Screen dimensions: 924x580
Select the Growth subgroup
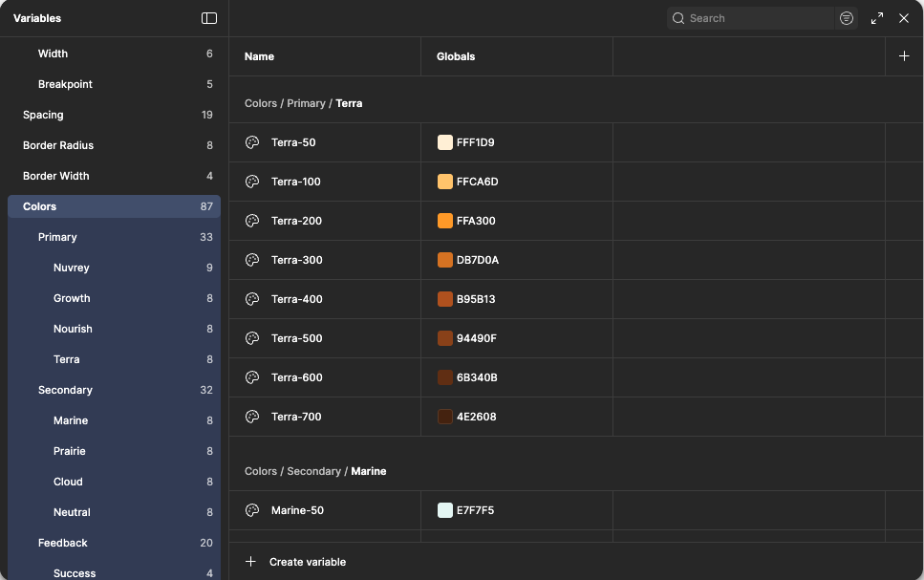click(115, 298)
